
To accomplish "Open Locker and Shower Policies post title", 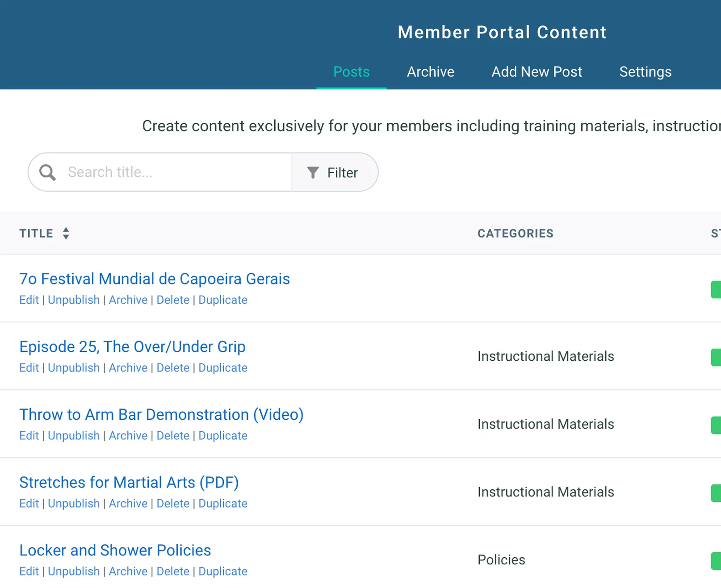I will tap(115, 550).
